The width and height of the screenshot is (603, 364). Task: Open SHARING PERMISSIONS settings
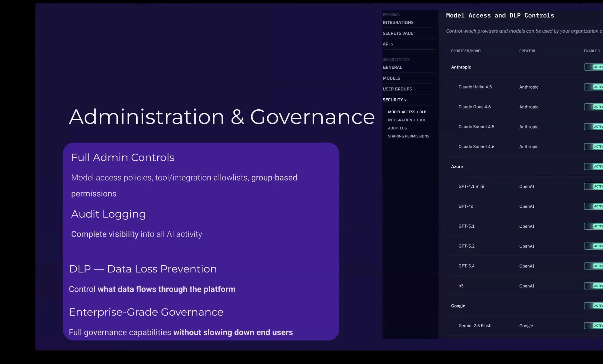point(409,136)
